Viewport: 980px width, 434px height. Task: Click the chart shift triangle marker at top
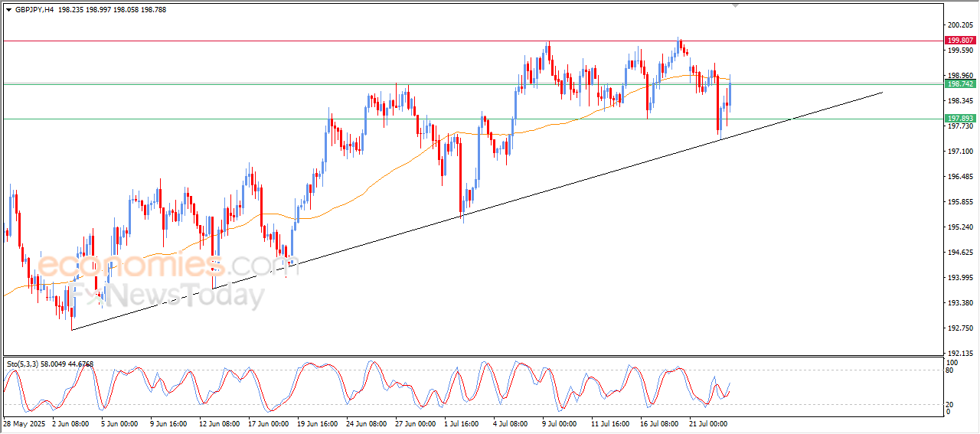point(736,5)
